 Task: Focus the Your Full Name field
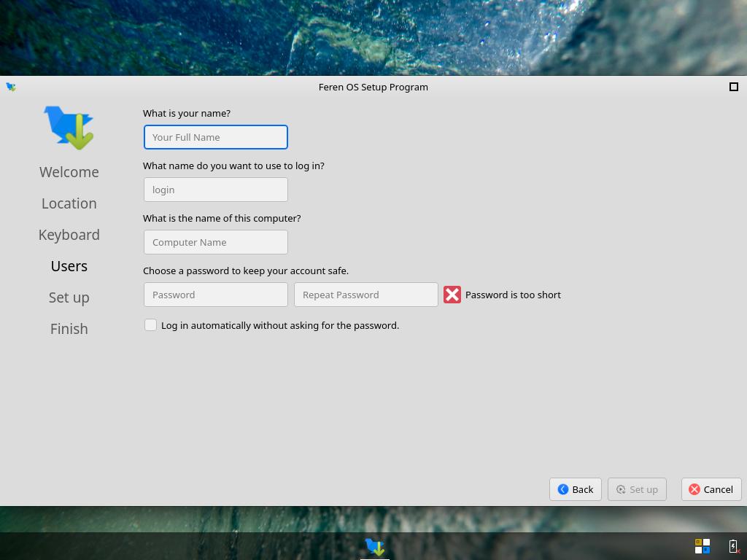click(x=216, y=137)
